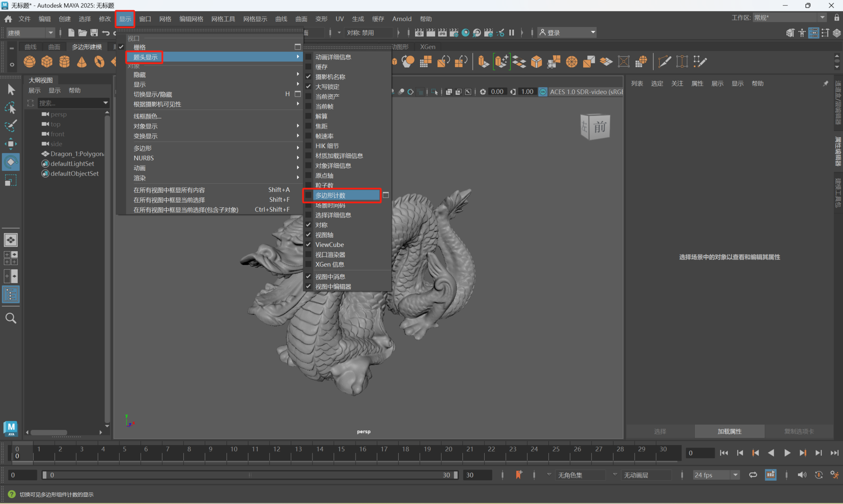Click the Maya home icon
843x504 pixels.
(8, 19)
